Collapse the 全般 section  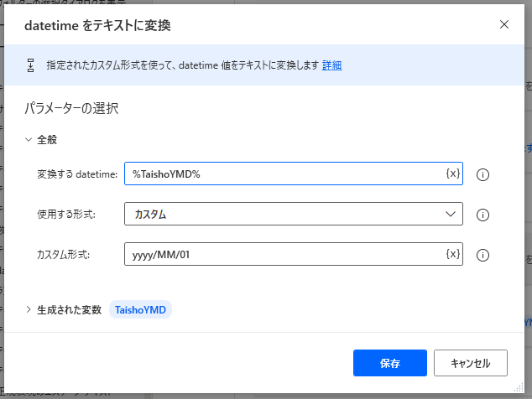[x=29, y=140]
